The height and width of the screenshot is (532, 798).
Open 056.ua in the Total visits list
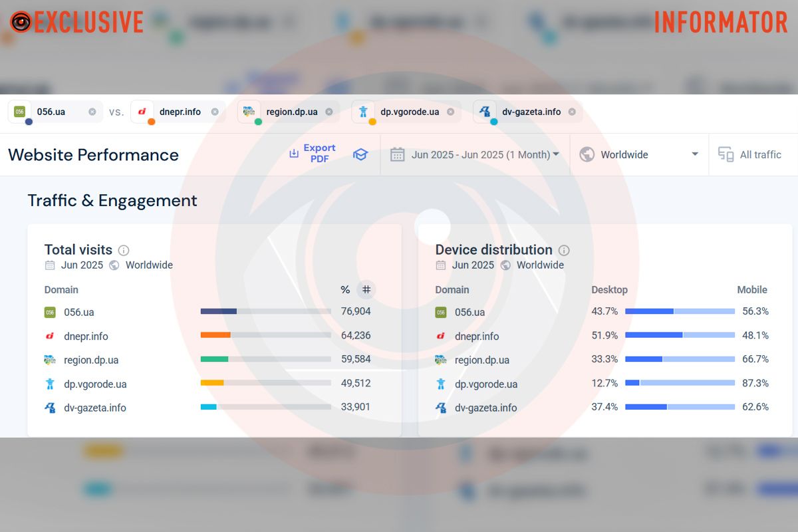click(78, 312)
